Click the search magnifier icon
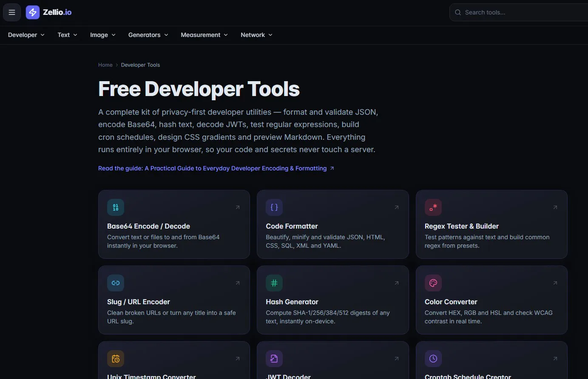The width and height of the screenshot is (588, 379). pos(458,12)
